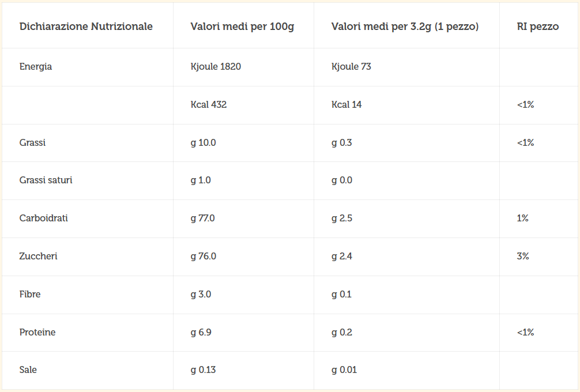The height and width of the screenshot is (392, 580).
Task: Click the g 6.9 protein value
Action: point(201,333)
